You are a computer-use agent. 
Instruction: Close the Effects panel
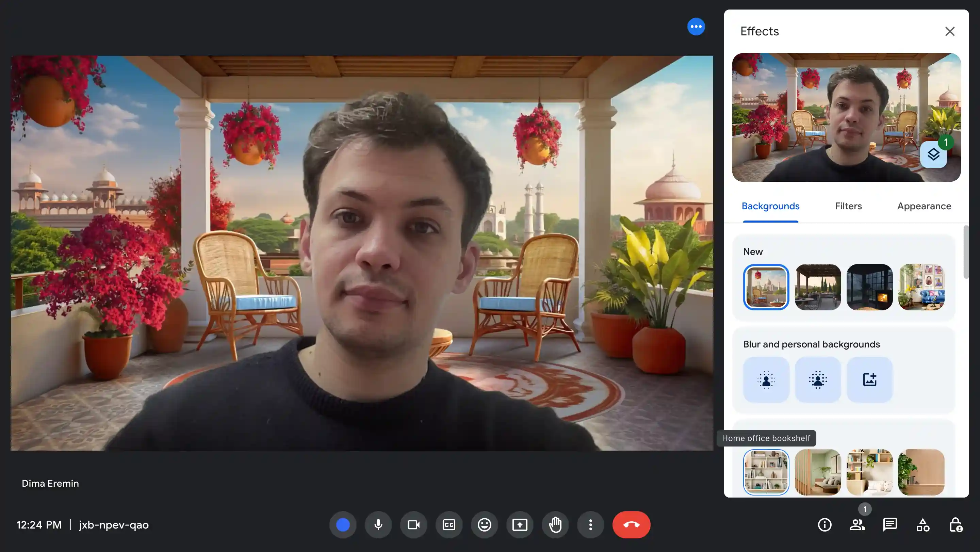[950, 31]
